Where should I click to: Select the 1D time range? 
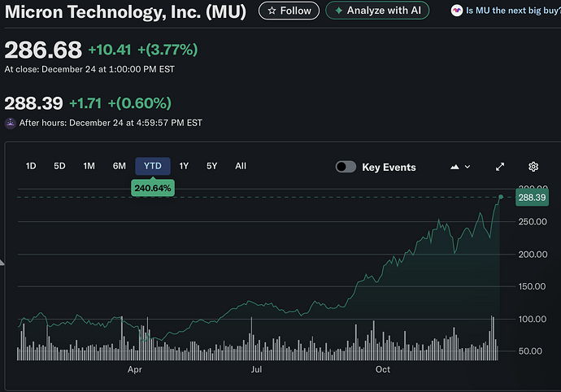coord(31,166)
